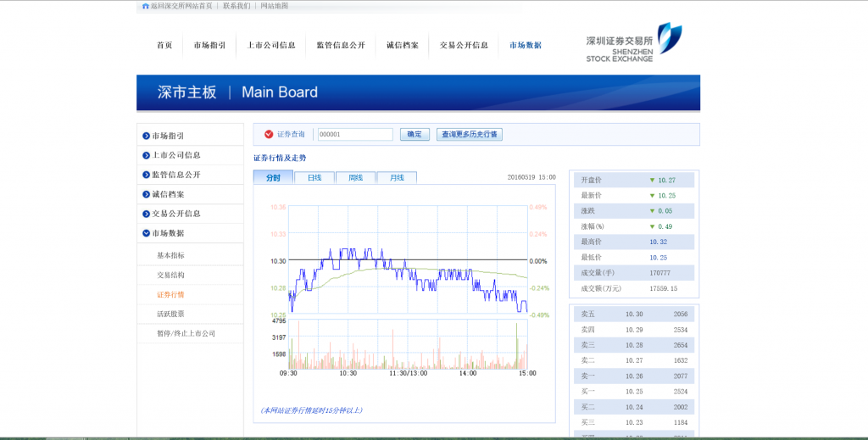Click the 成交量(手) value 170777

click(659, 273)
